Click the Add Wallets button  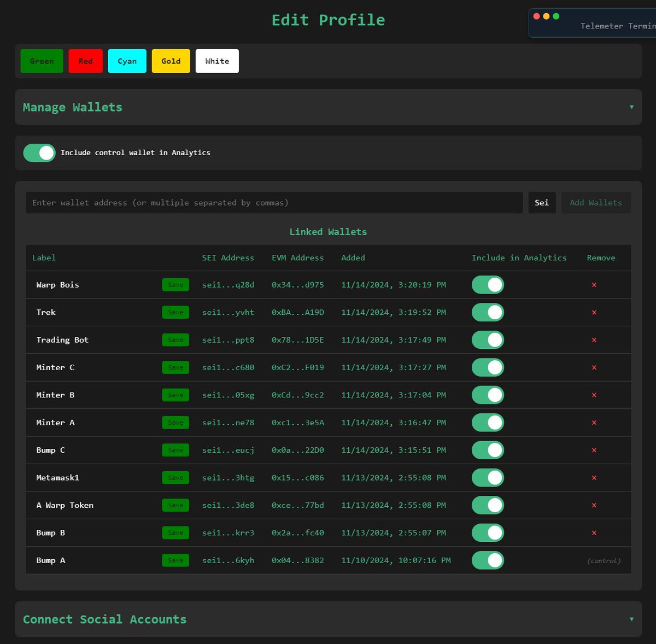[x=596, y=203]
